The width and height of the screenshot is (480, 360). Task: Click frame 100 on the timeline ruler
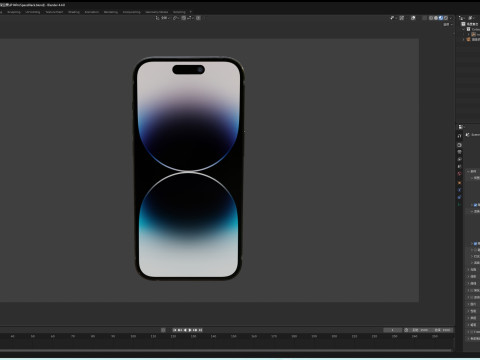133,336
